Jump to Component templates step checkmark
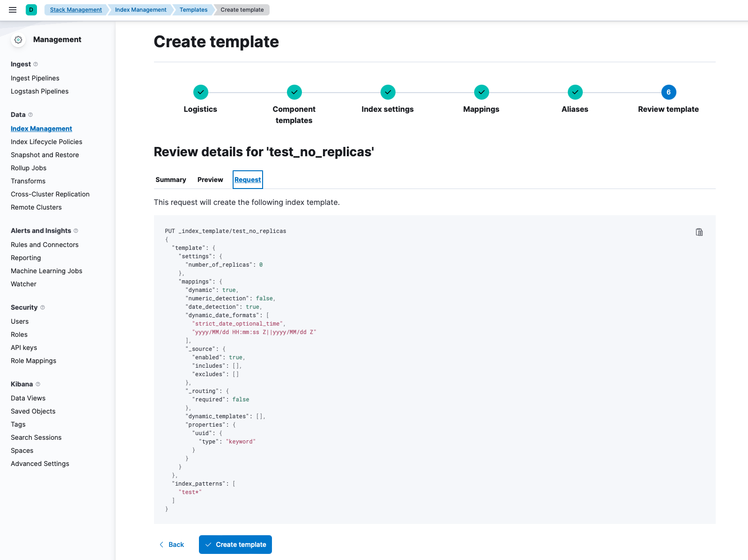Viewport: 748px width, 560px height. tap(294, 92)
